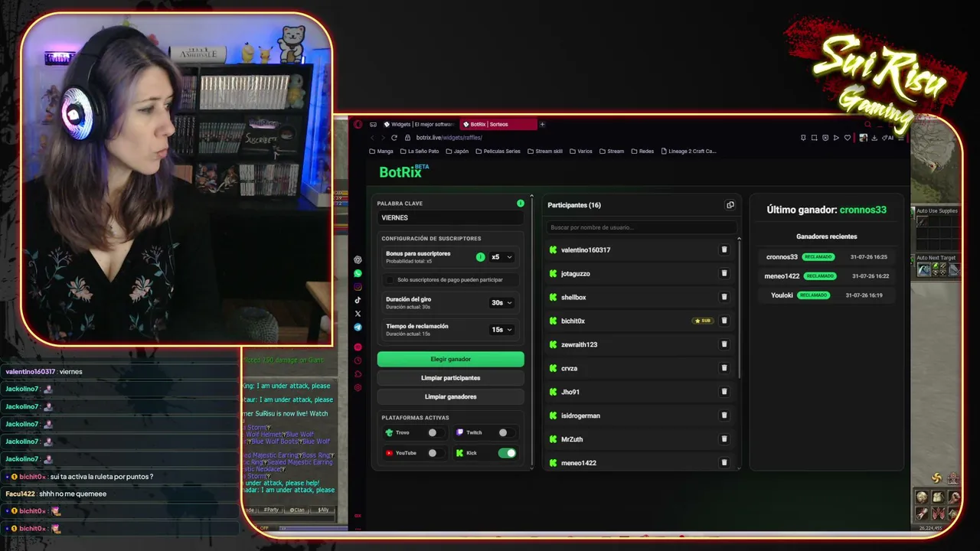Viewport: 980px width, 551px height.
Task: Open the Opera menu logo
Action: tap(358, 124)
